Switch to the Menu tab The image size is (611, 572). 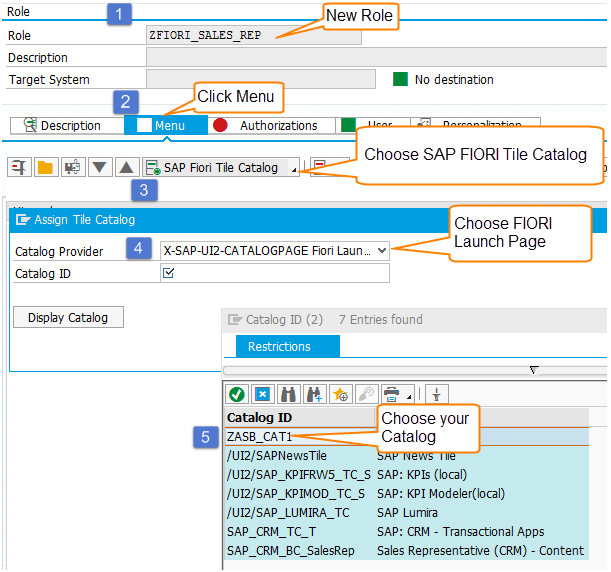click(x=166, y=125)
